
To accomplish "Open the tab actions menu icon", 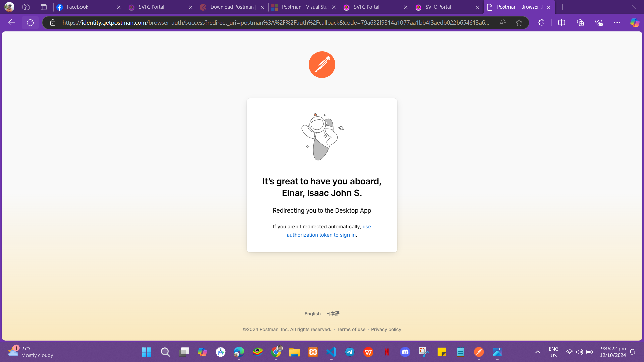I will click(44, 7).
